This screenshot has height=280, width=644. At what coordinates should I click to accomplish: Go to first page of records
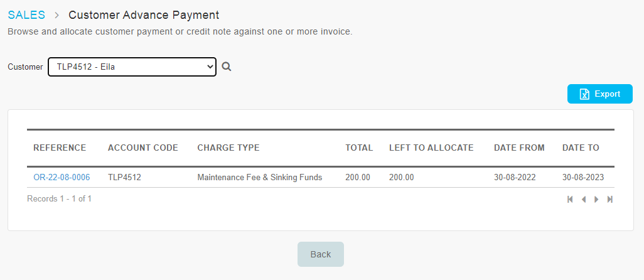point(570,199)
